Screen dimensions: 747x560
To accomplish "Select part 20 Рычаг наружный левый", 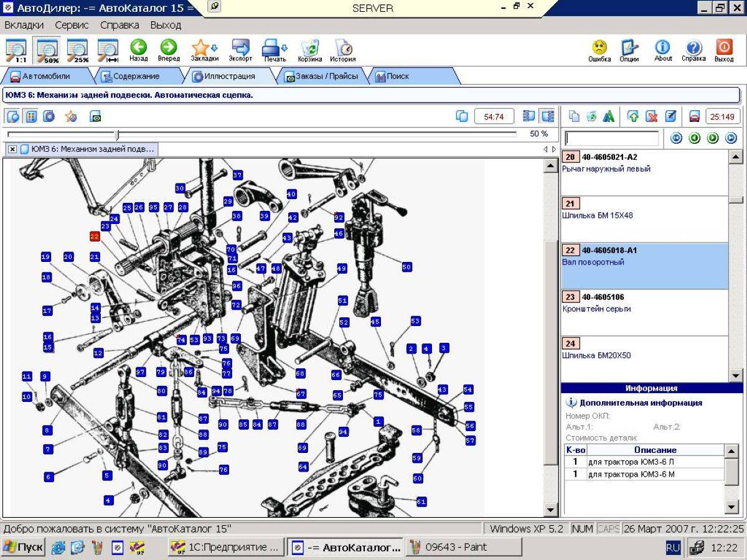I will [x=644, y=172].
